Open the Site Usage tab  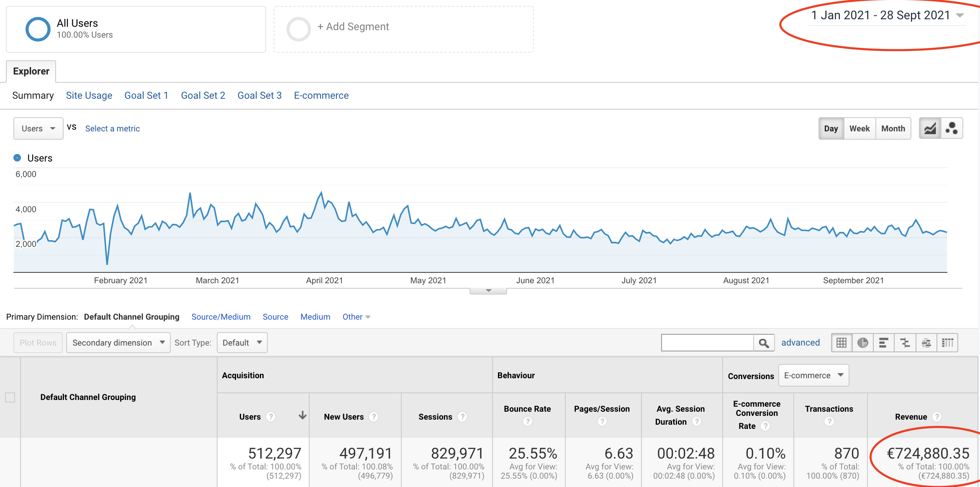tap(89, 95)
